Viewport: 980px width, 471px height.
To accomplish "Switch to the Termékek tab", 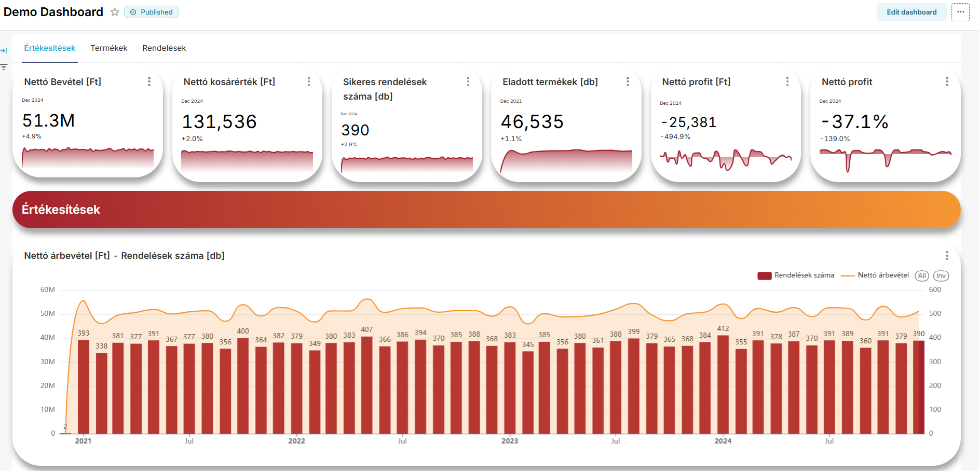I will point(108,48).
